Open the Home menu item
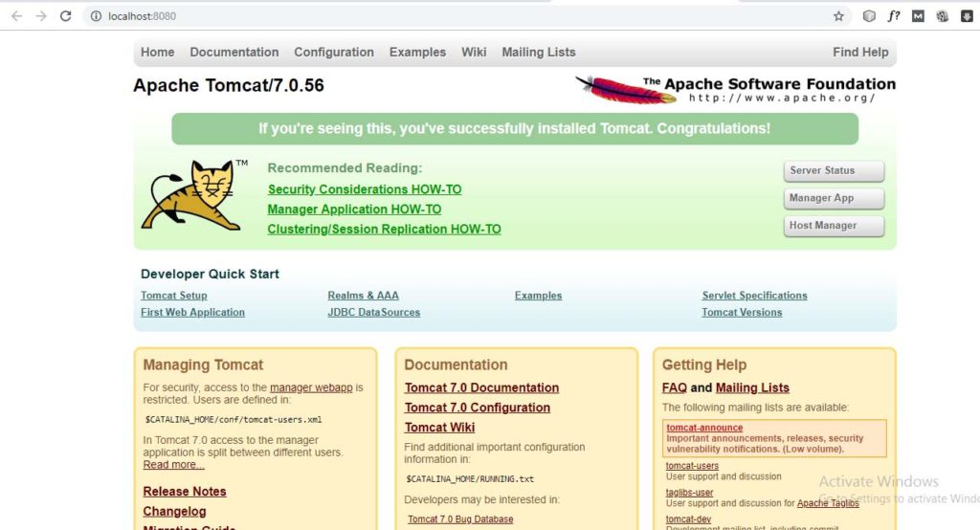The width and height of the screenshot is (980, 530). [x=158, y=53]
